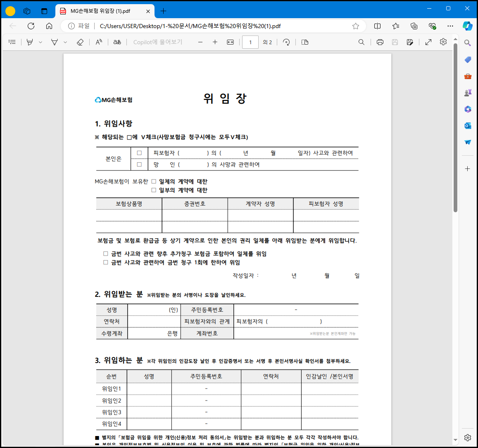Open the translate tool (aあ)
The height and width of the screenshot is (448, 478).
coord(117,42)
